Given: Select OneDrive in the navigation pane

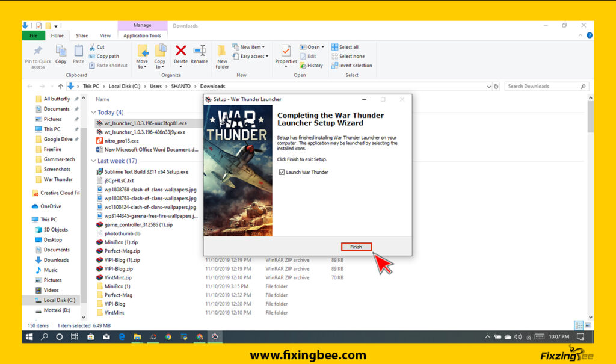Looking at the screenshot, I should coord(51,206).
